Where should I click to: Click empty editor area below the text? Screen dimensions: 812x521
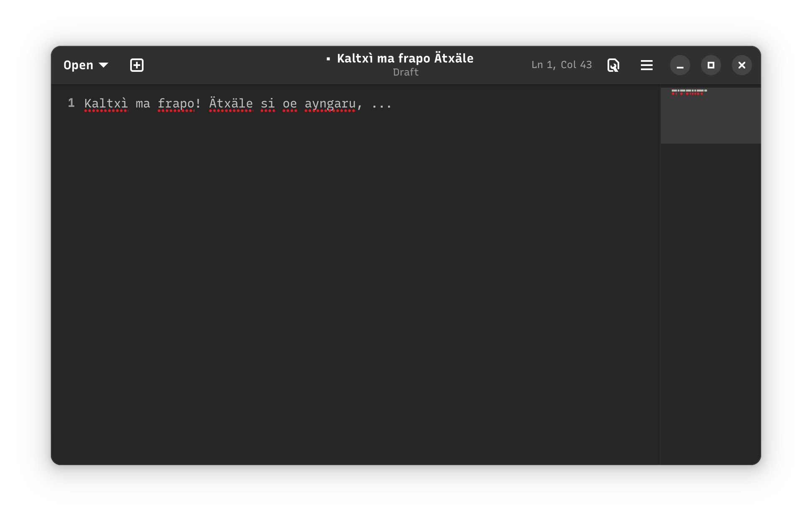pyautogui.click(x=355, y=271)
